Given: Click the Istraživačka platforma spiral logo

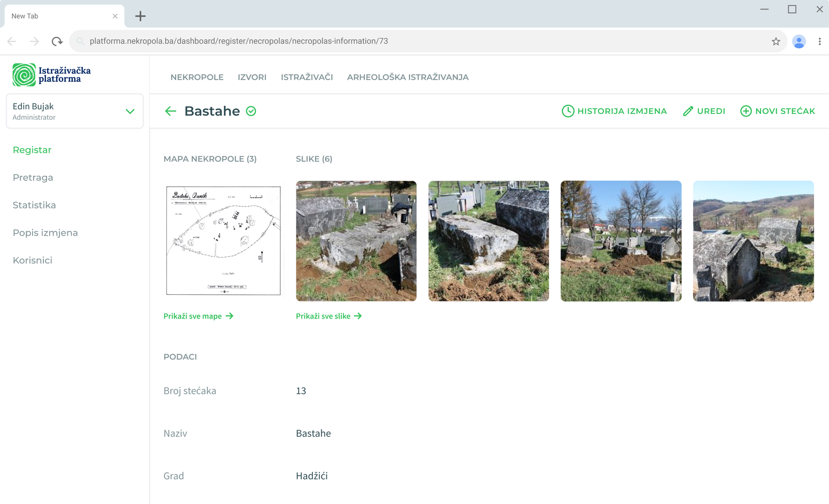Looking at the screenshot, I should coord(24,75).
